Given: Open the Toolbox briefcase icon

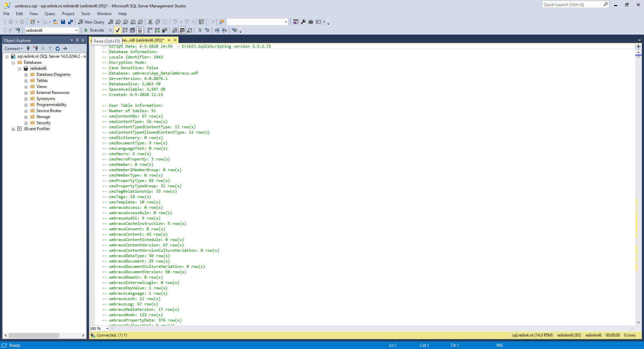Looking at the screenshot, I should tap(311, 22).
